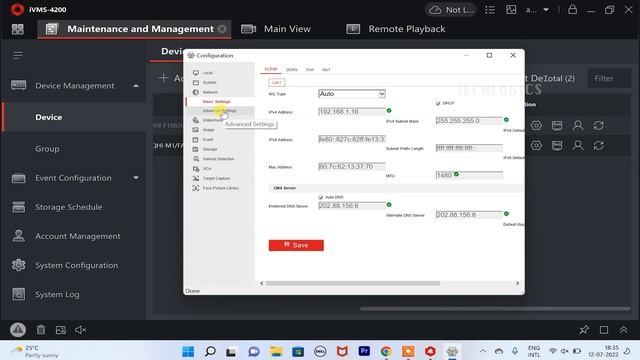Switch to Main View tab
Image resolution: width=640 pixels, height=360 pixels.
coord(276,29)
